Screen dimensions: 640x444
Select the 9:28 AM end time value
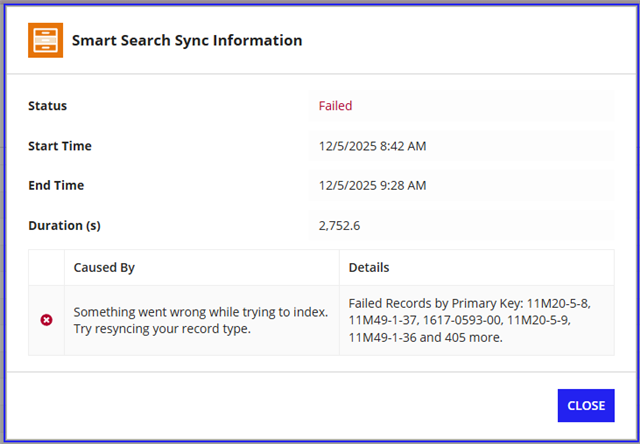click(372, 186)
